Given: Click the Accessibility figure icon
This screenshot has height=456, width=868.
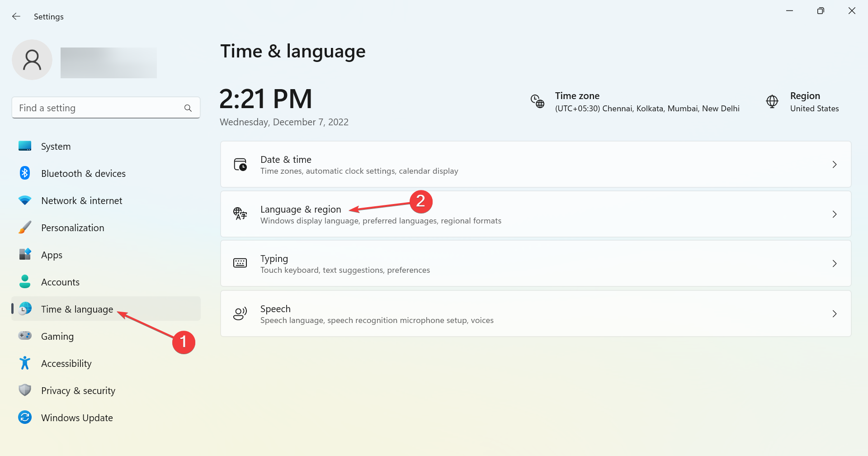Looking at the screenshot, I should click(25, 363).
